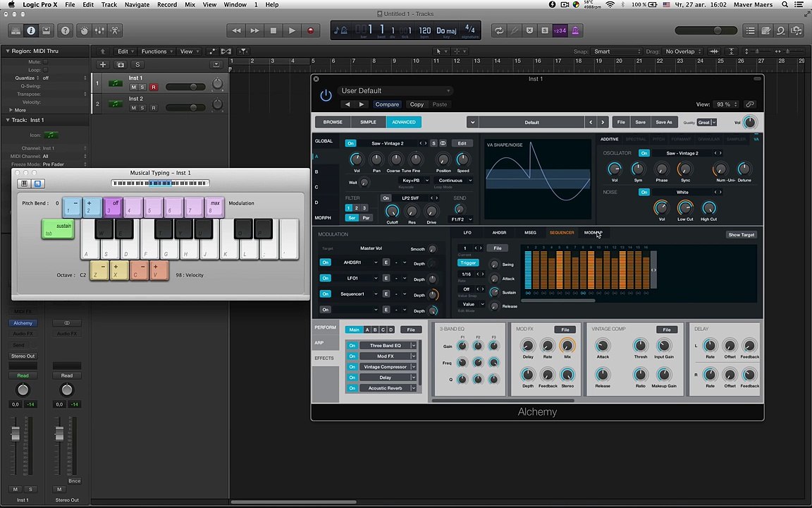812x508 pixels.
Task: Click the Flex show/hide icon
Action: click(226, 52)
